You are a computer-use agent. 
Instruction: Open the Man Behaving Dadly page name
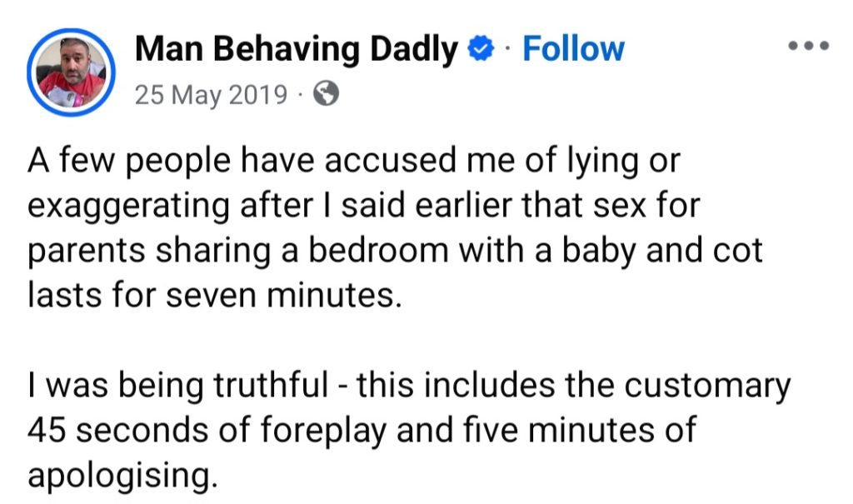(296, 50)
